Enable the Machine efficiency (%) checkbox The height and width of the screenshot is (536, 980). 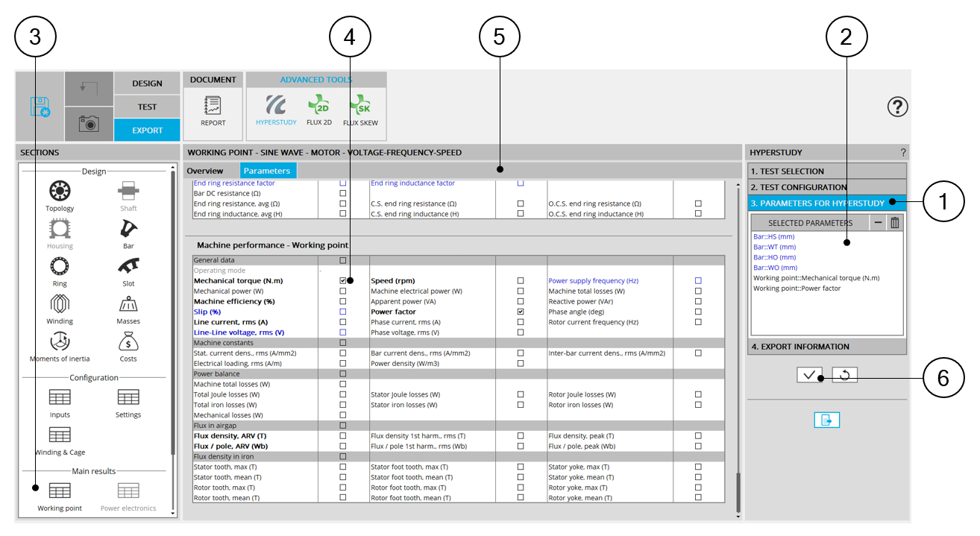343,301
